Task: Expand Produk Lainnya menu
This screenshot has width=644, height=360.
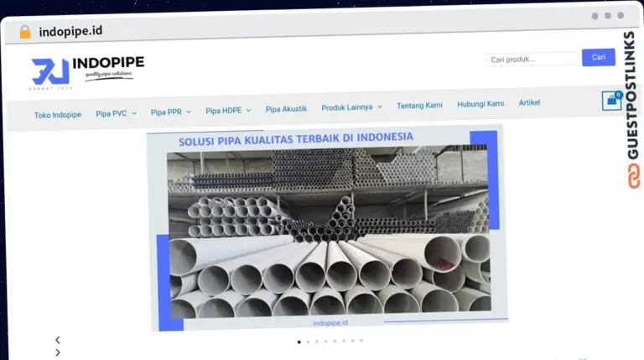Action: [x=351, y=107]
